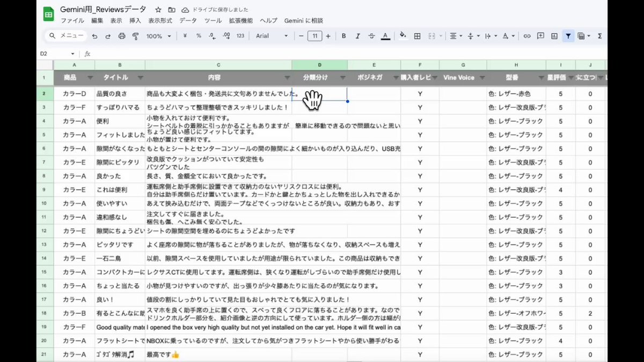Increase decimal places
The image size is (644, 362).
(x=226, y=36)
